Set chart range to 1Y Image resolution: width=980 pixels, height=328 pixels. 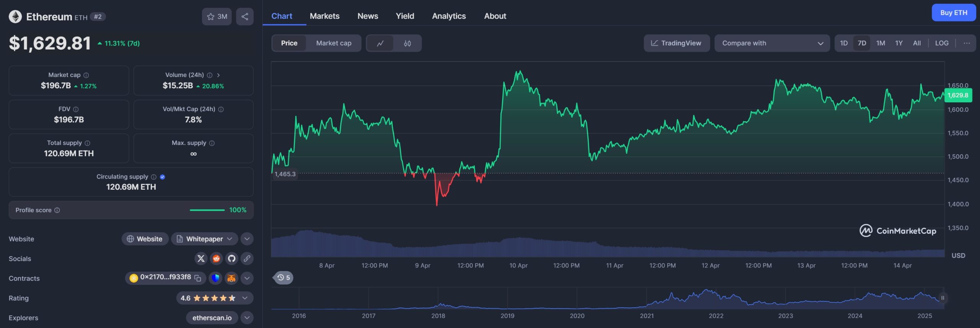point(899,43)
